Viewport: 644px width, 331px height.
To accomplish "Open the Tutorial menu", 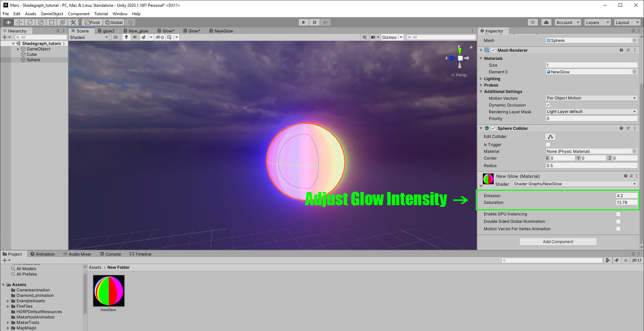I will point(101,14).
